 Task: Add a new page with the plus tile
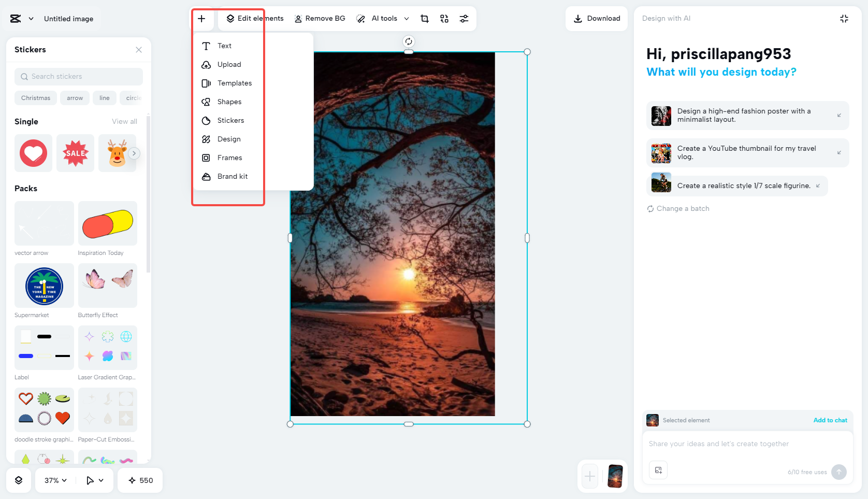point(590,476)
